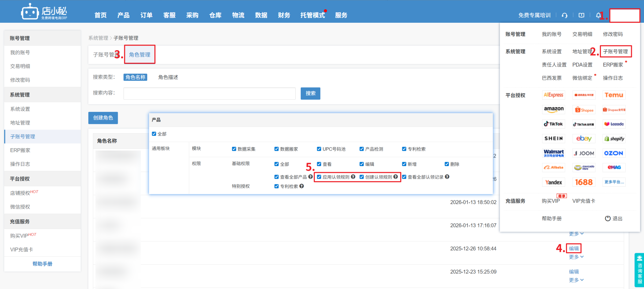The height and width of the screenshot is (289, 644).
Task: Open the book help manual icon
Action: (581, 15)
